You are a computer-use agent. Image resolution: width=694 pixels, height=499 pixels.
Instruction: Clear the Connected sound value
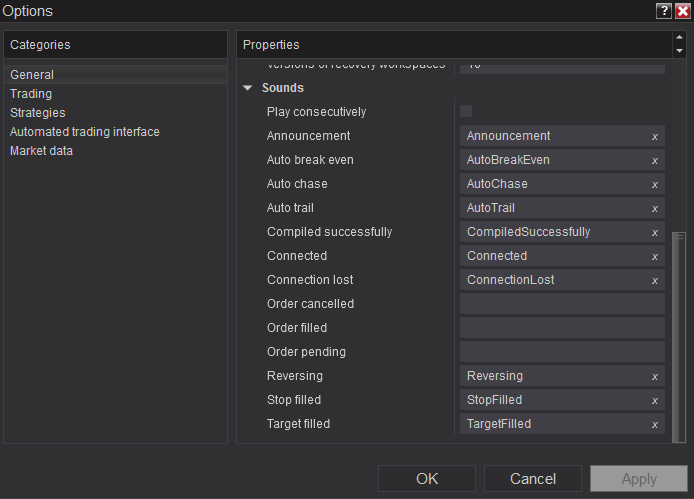tap(655, 256)
